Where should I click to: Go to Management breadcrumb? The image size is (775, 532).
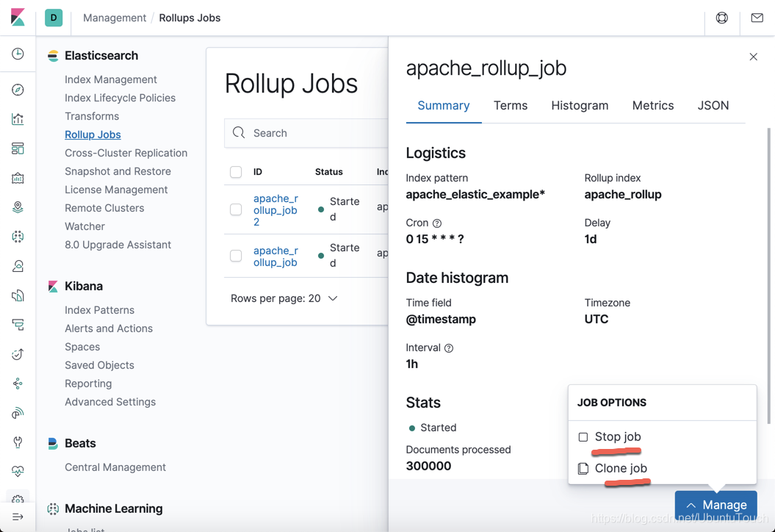pyautogui.click(x=115, y=18)
